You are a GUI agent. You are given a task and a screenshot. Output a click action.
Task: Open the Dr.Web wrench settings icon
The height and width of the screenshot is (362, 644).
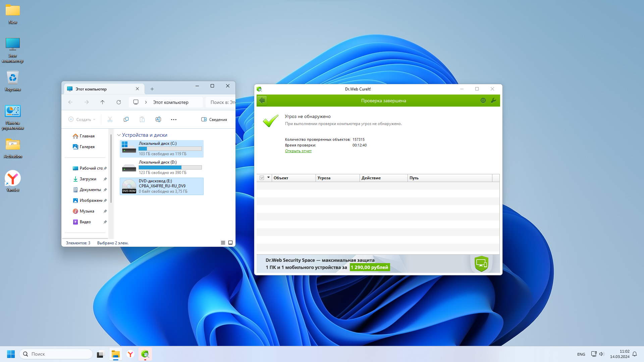click(493, 101)
